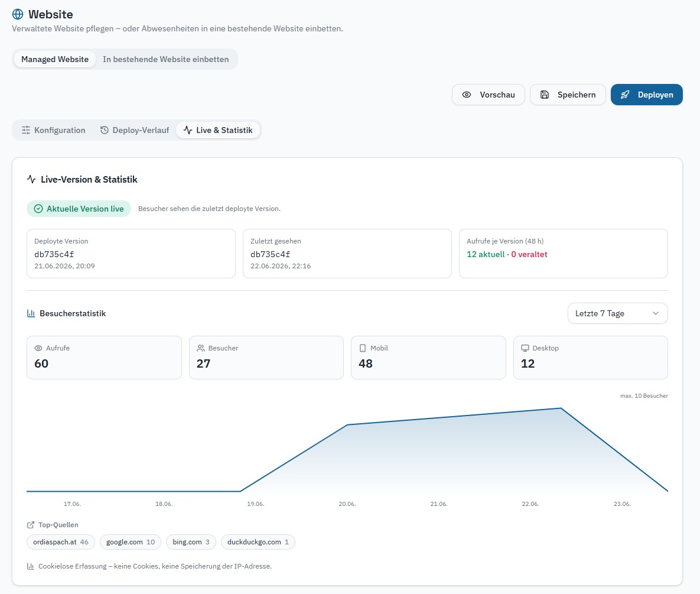The height and width of the screenshot is (594, 700).
Task: Click the Aktuelle Version live badge
Action: (79, 209)
